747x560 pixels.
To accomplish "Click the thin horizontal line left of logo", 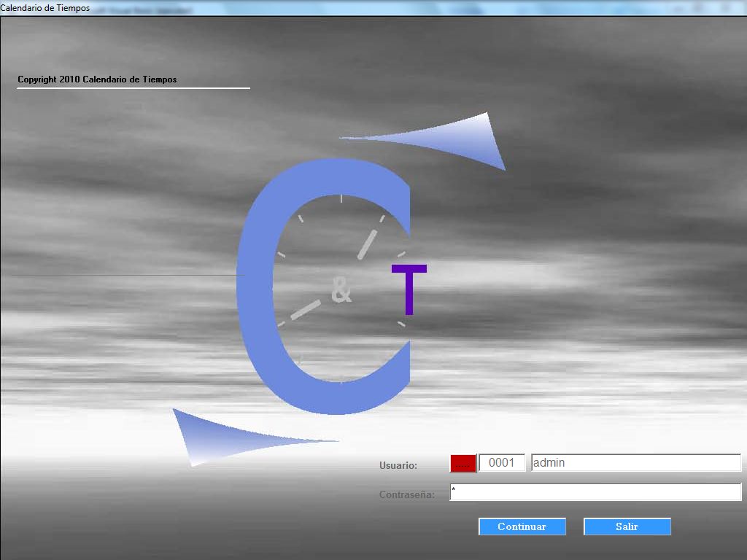I will (x=117, y=275).
